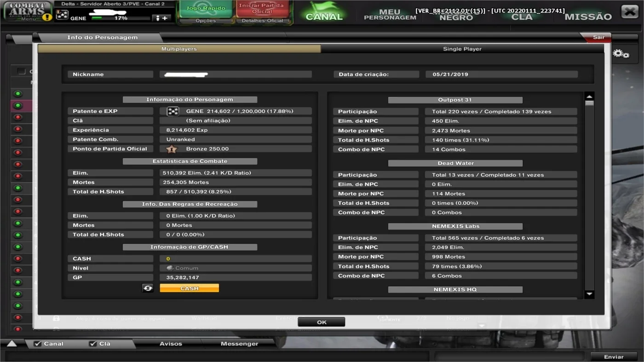Click the chat message input field

pos(216,356)
